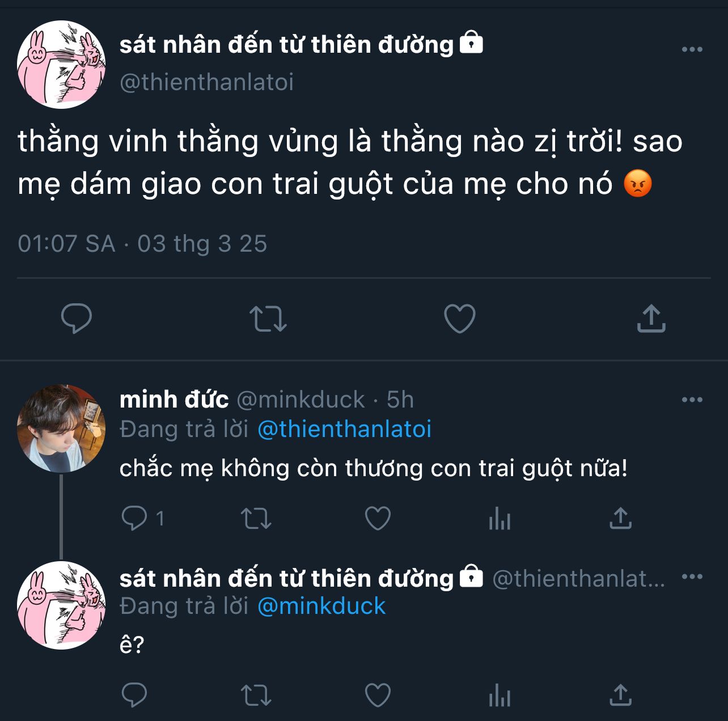Retweet the main tweet from @thienthanlatoi
728x721 pixels.
click(268, 319)
